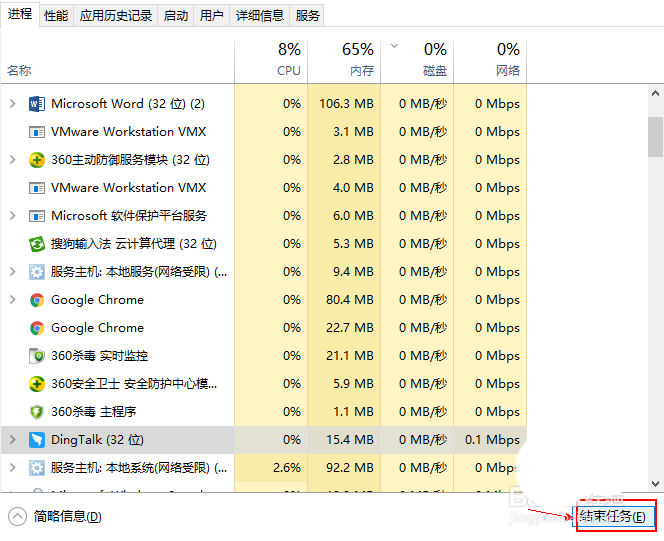The width and height of the screenshot is (664, 541).
Task: Expand 服务主机: 本地服务(网络受限) group
Action: [13, 272]
